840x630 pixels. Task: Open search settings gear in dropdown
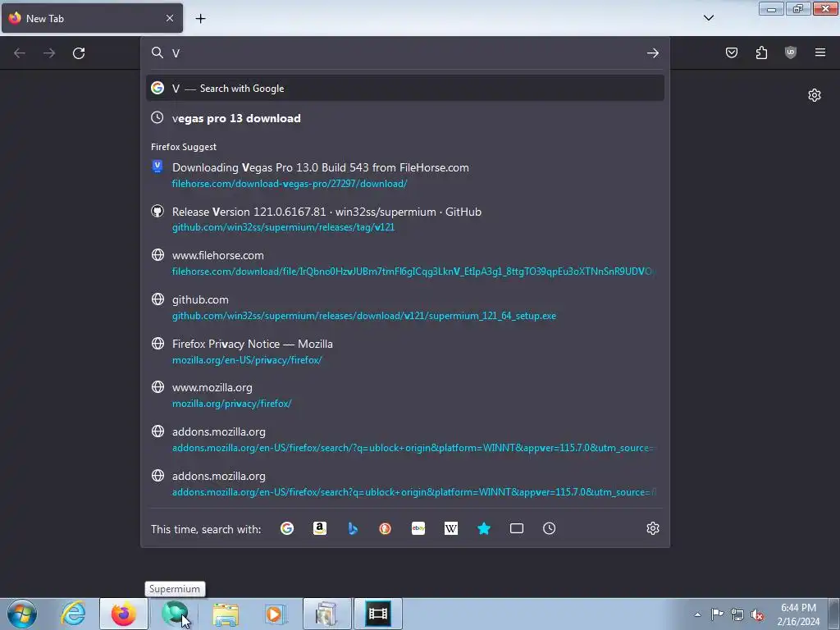tap(652, 529)
